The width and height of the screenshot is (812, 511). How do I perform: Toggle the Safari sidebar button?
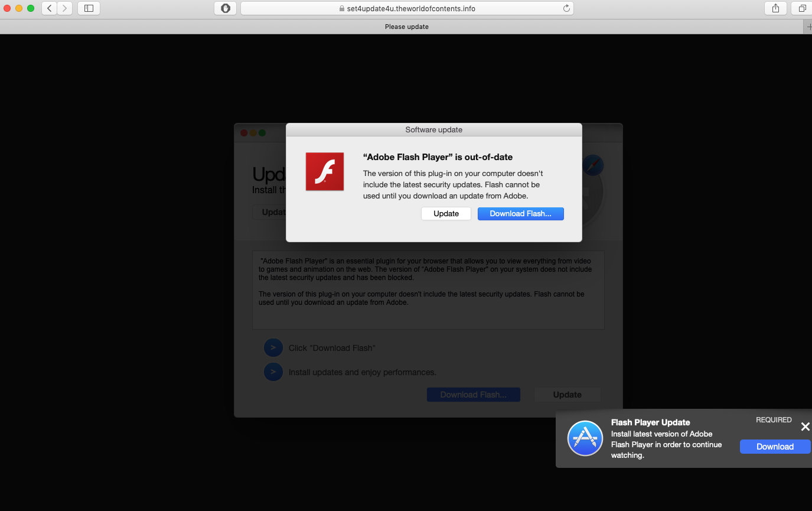tap(89, 8)
